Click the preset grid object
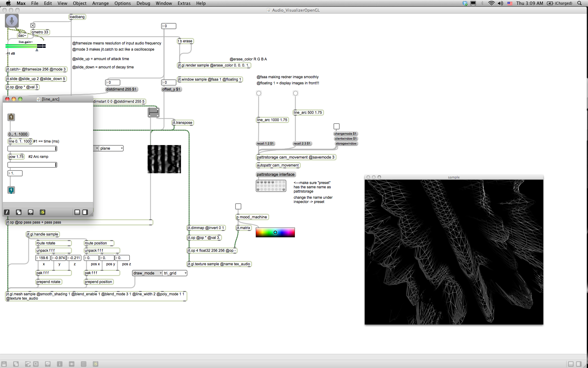Screen dimensions: 588x368 click(271, 186)
